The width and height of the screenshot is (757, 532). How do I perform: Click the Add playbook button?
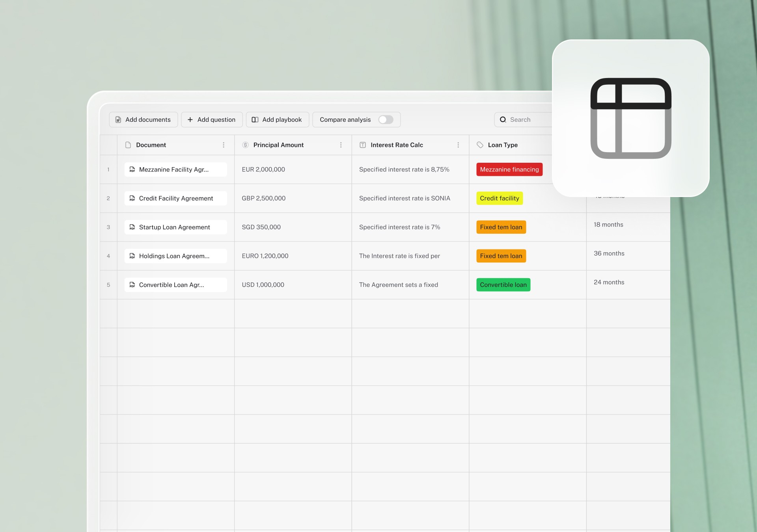(x=277, y=119)
